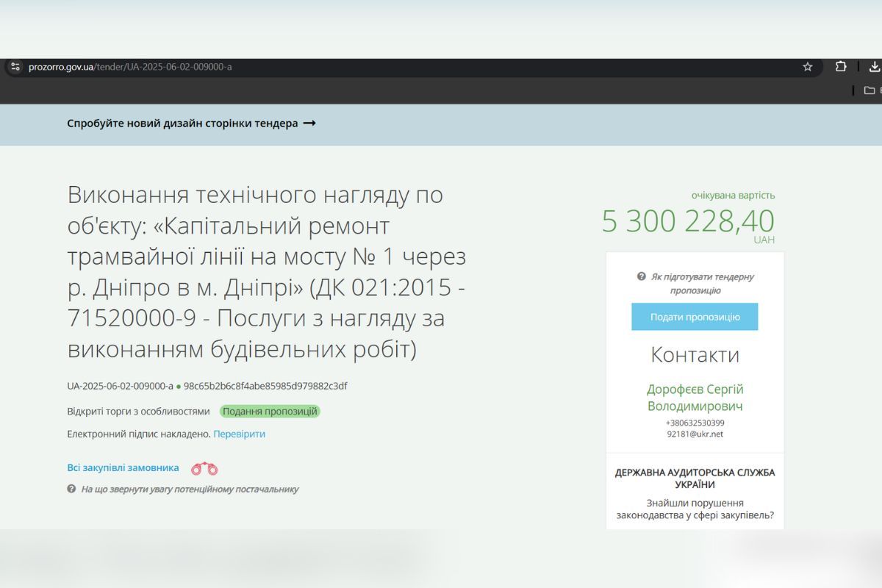Screen dimensions: 882x588
Task: Click the arrow after 'Спробуйте новий дизайн' banner
Action: tap(309, 123)
